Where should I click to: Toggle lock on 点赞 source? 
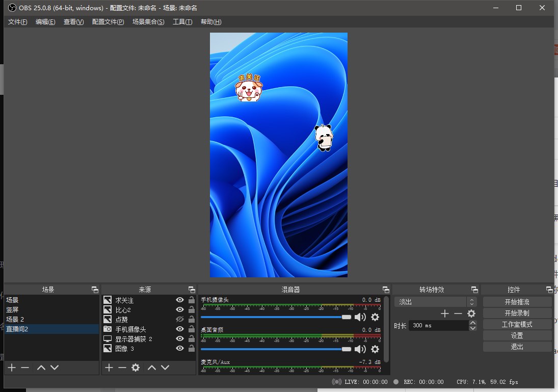point(192,319)
